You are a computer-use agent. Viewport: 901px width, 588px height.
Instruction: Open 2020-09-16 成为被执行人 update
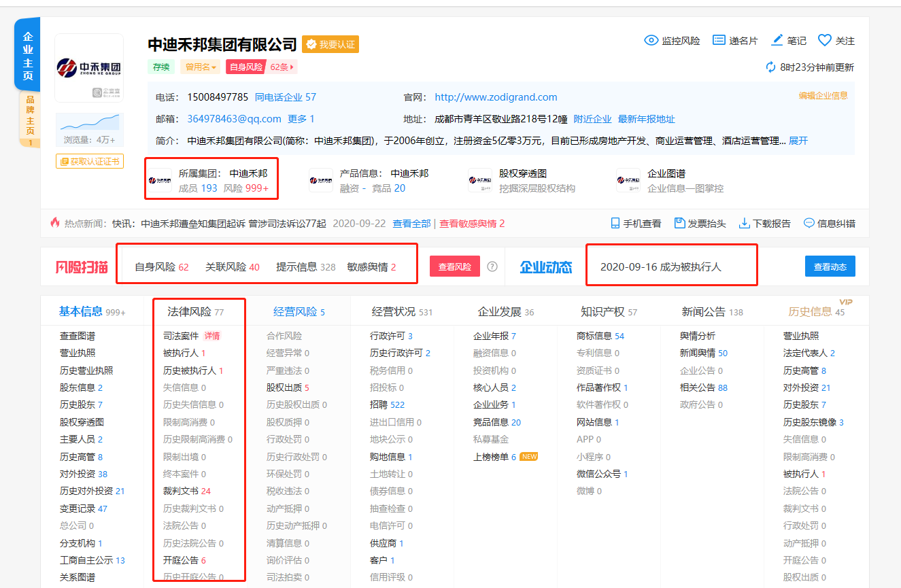point(661,267)
